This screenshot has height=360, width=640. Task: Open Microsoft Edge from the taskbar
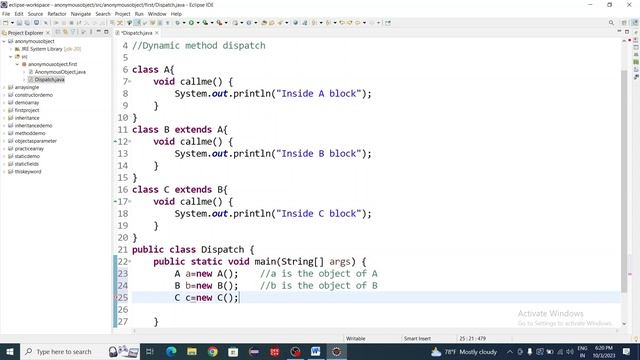coord(171,351)
